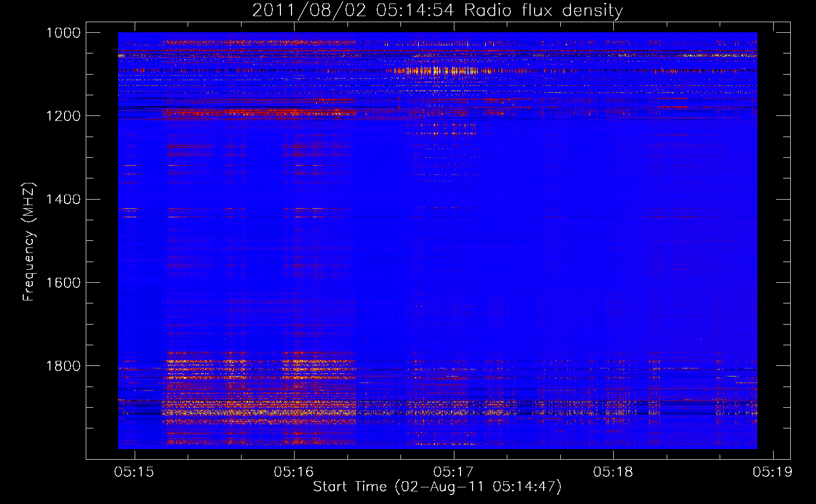
Task: Click the 1400 frequency tick label
Action: (64, 199)
